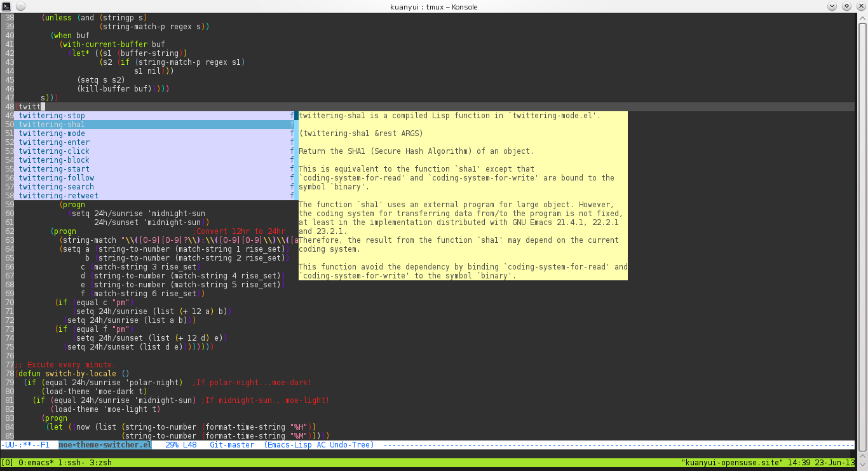Screen dimensions: 868x471
Task: Switch to tmux window 0:emacs
Action: [x=36, y=463]
